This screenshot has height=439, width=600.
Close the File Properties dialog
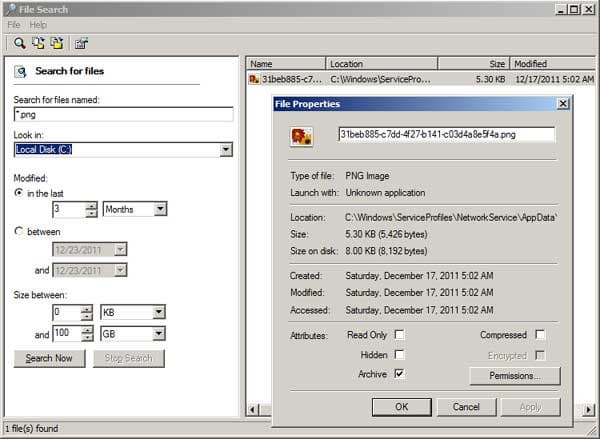coord(563,104)
